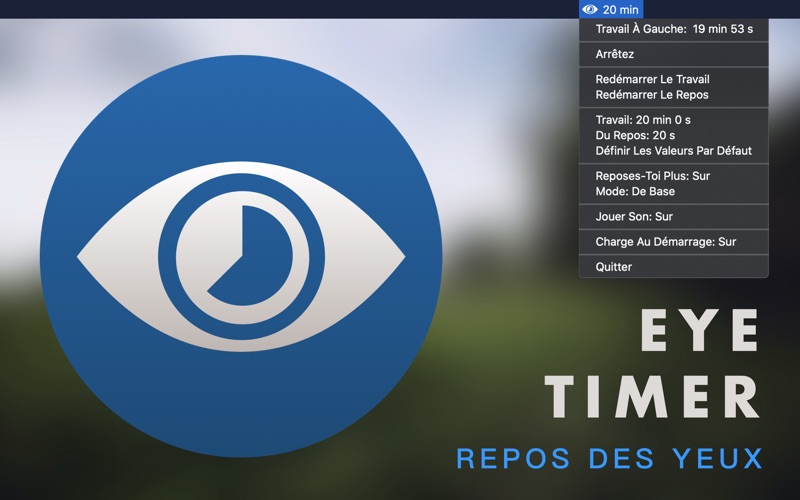Click the Eye Timer menu bar eye icon
The width and height of the screenshot is (800, 500).
tap(590, 9)
